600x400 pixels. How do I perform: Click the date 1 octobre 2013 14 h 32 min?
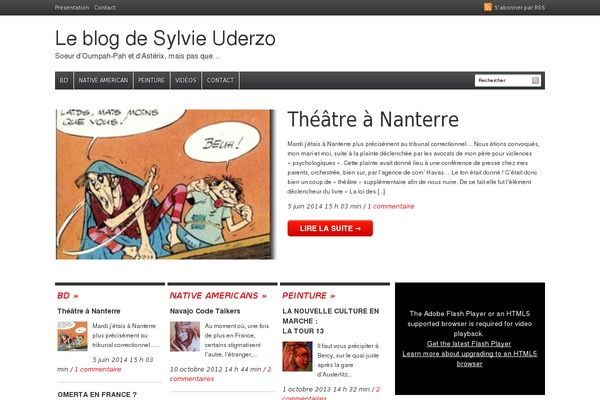pos(326,389)
